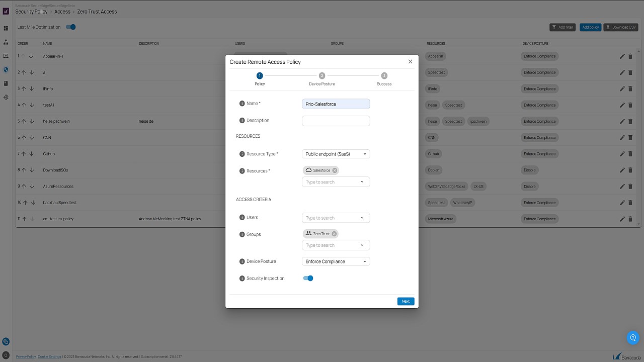This screenshot has width=644, height=362.
Task: Click info icon next to Name field
Action: 242,104
